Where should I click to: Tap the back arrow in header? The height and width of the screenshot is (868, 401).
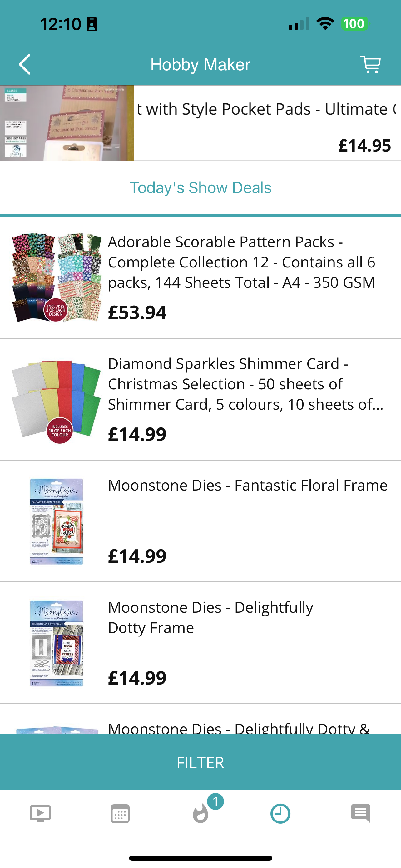point(25,64)
